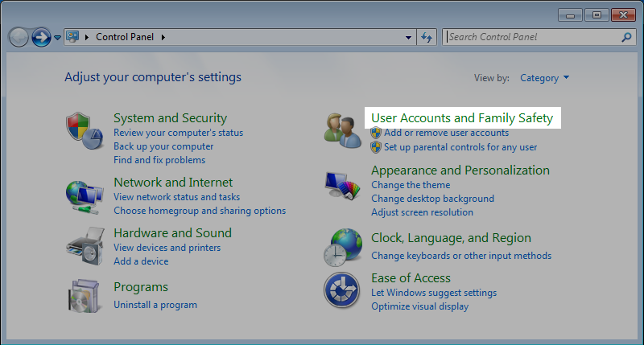Click the Ease of Access icon
Screen dimensions: 644x345
[x=341, y=290]
